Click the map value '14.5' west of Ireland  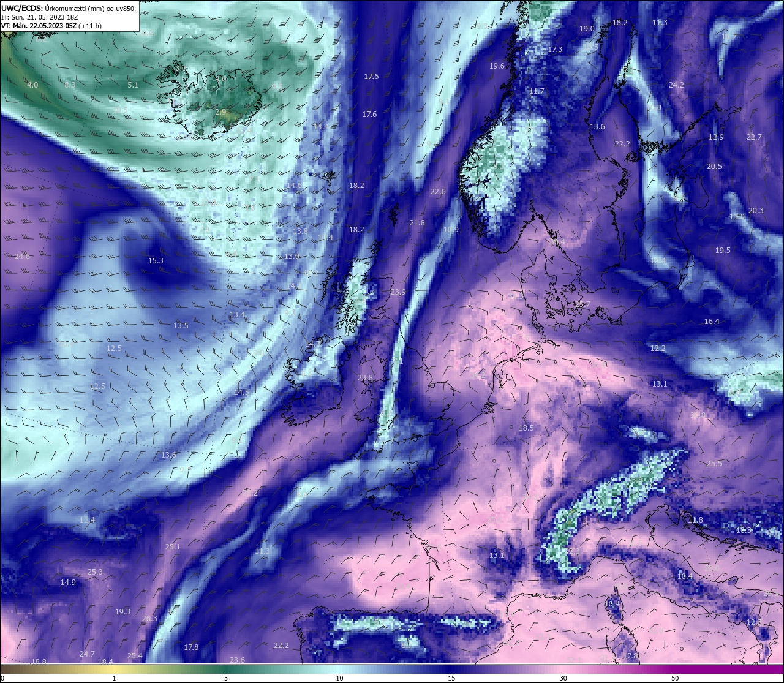[241, 393]
